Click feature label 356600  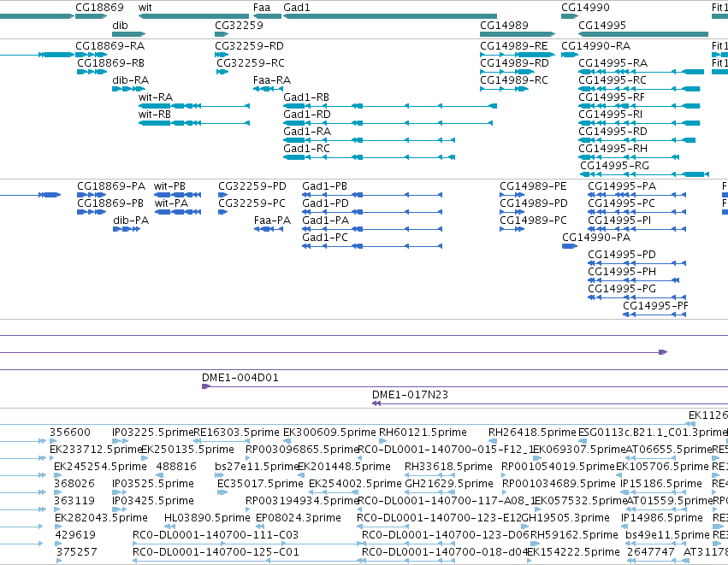click(70, 433)
